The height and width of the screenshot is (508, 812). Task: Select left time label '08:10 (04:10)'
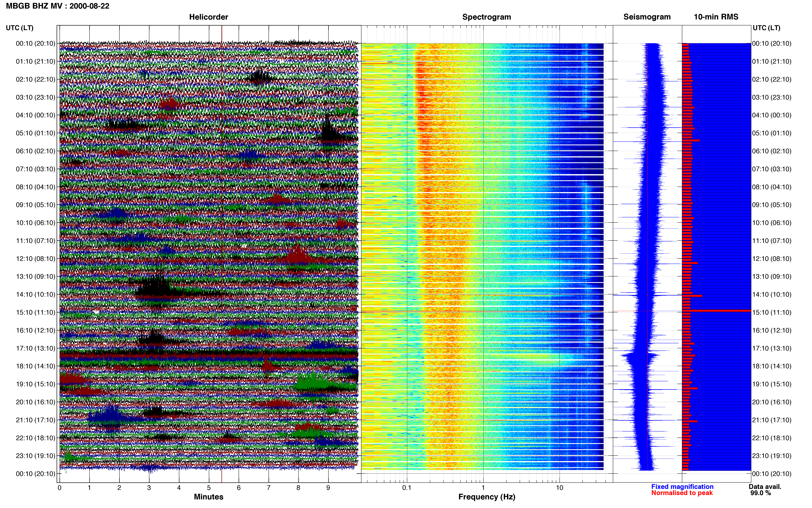point(36,187)
